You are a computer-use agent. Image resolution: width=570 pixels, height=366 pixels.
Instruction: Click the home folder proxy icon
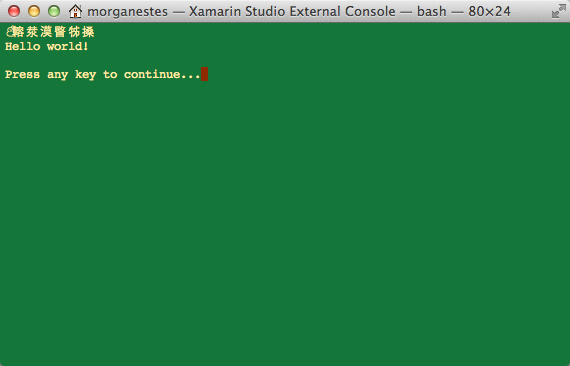tap(75, 11)
